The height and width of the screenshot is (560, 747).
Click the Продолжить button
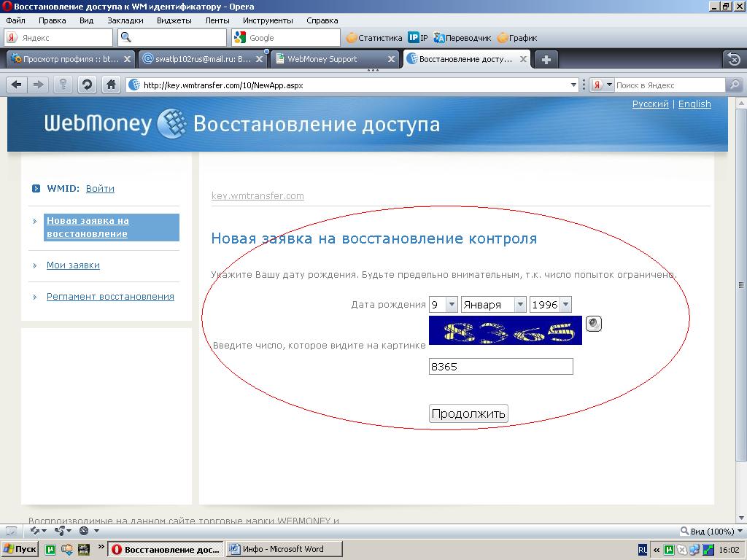(469, 413)
